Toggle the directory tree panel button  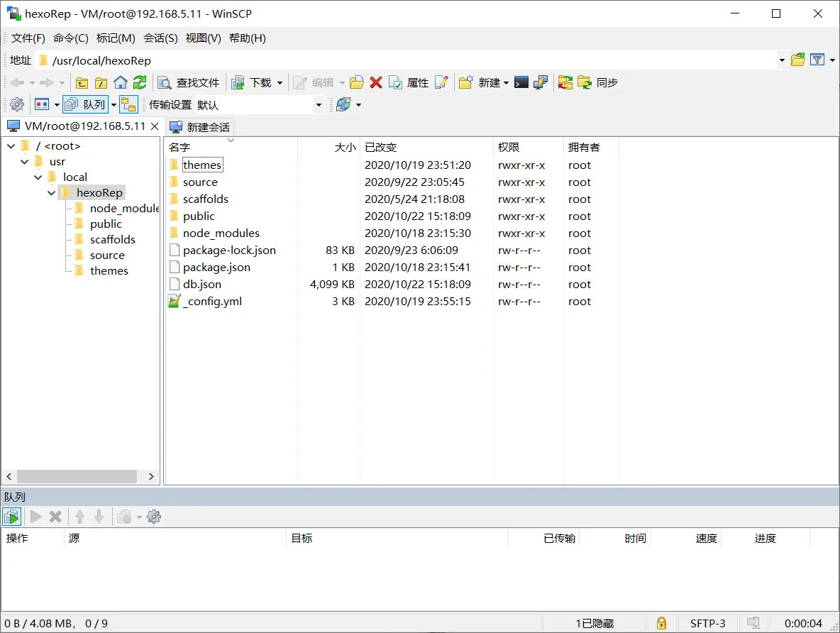pos(129,104)
